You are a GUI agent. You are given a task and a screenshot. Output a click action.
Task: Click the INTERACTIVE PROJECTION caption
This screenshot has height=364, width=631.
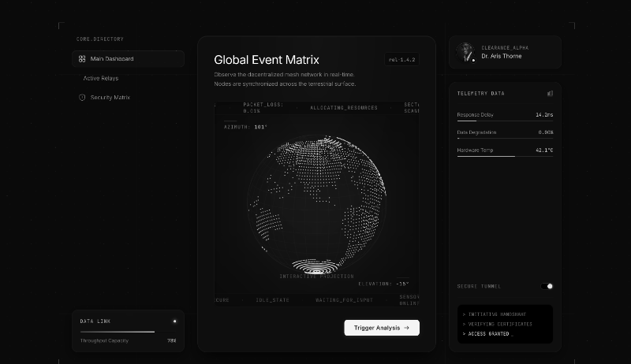coord(317,277)
